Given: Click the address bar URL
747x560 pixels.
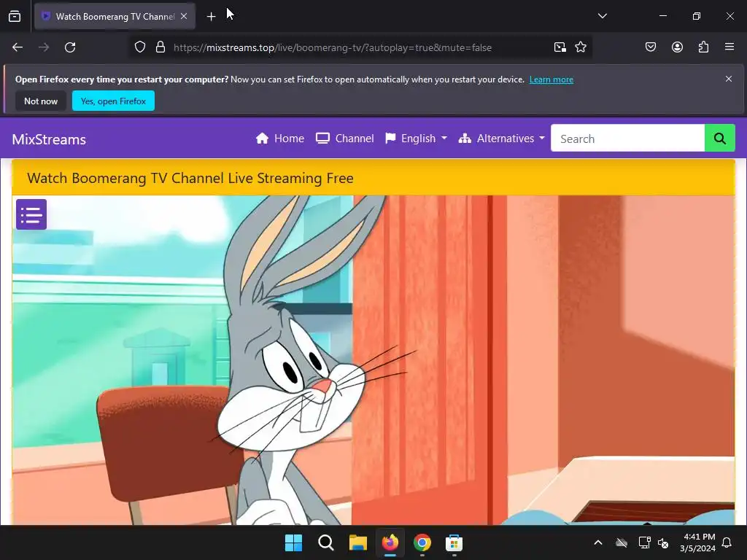Looking at the screenshot, I should pyautogui.click(x=333, y=47).
